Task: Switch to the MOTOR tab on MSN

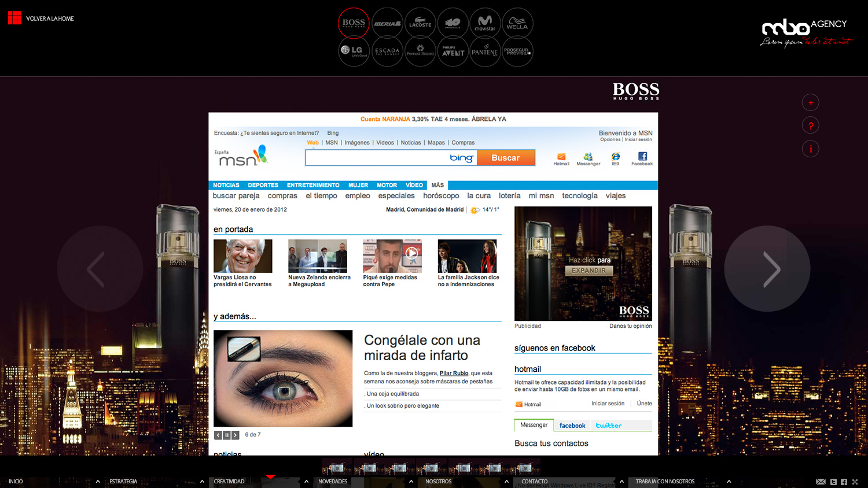Action: (387, 186)
